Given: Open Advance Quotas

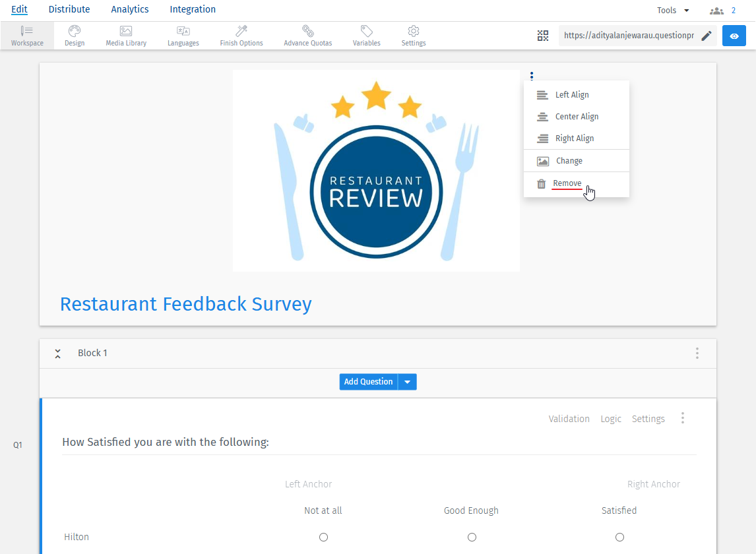Looking at the screenshot, I should tap(307, 35).
